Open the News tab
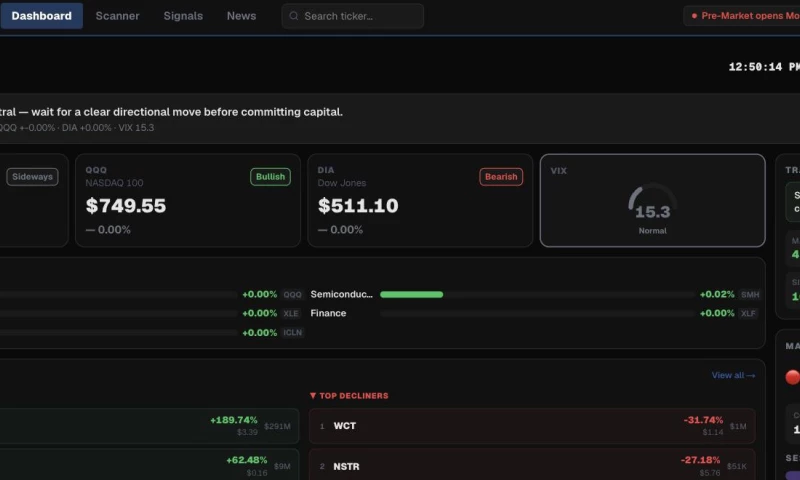The width and height of the screenshot is (800, 480). pyautogui.click(x=241, y=16)
